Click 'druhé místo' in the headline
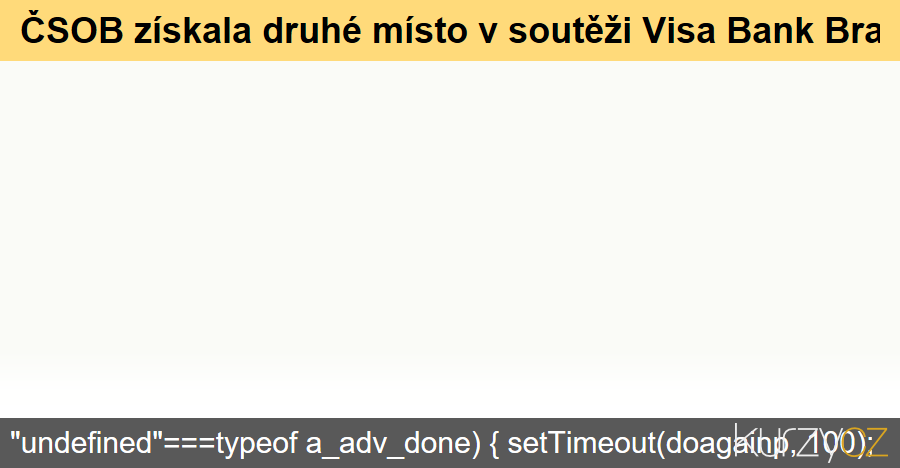Viewport: 900px width, 468px height. [365, 30]
